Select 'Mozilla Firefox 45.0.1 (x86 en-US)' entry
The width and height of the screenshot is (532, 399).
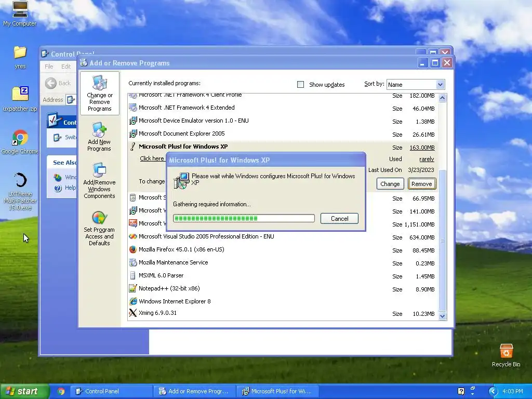[181, 249]
